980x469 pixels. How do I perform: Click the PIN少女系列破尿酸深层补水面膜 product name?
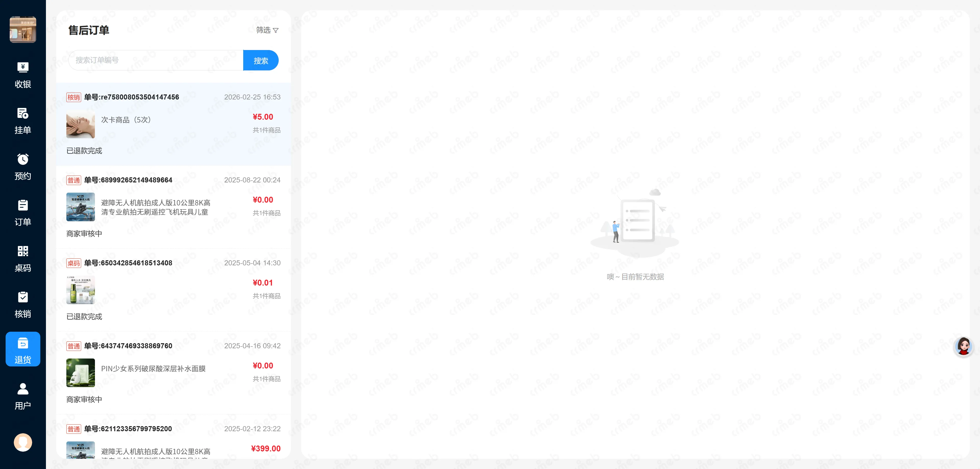tap(153, 368)
